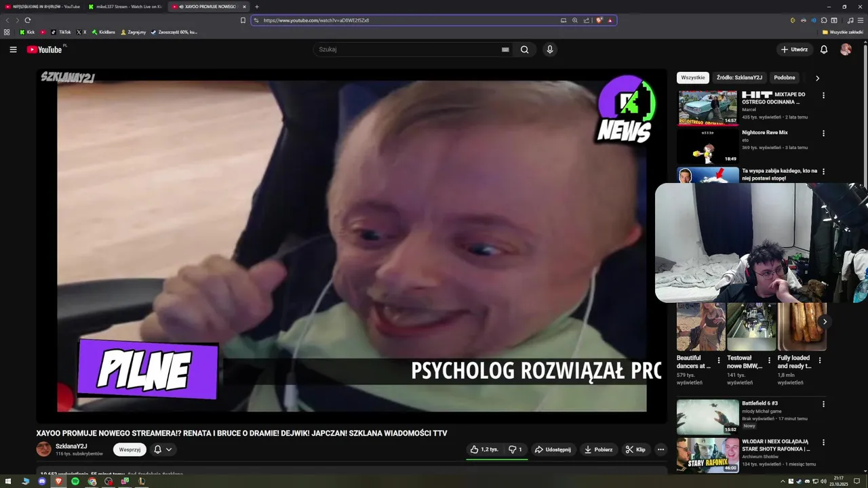Open the video title text
868x488 pixels.
click(241, 433)
